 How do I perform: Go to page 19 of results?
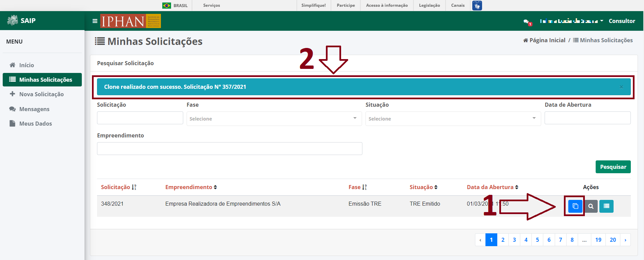click(598, 240)
